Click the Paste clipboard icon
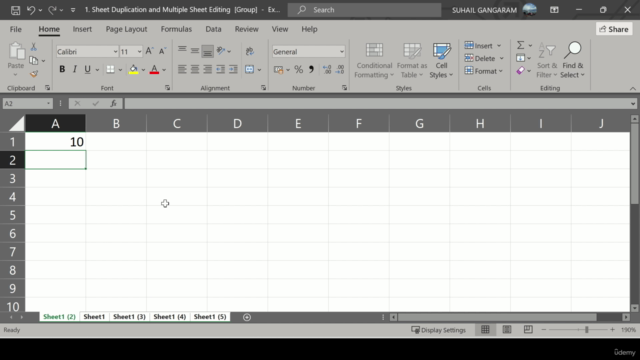The width and height of the screenshot is (640, 360). tap(16, 51)
